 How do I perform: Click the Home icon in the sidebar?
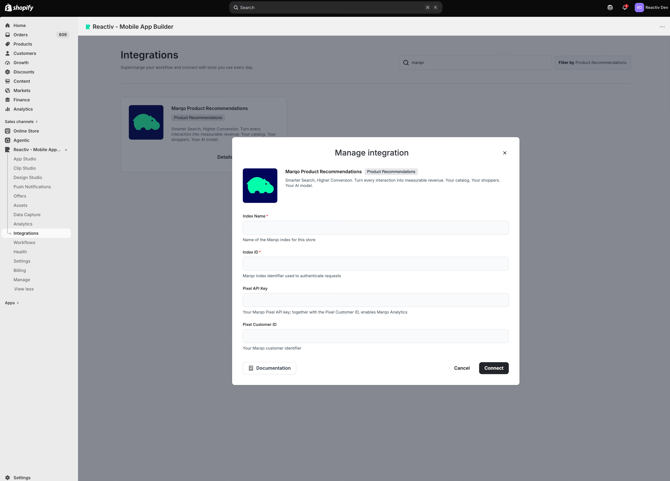tap(7, 26)
